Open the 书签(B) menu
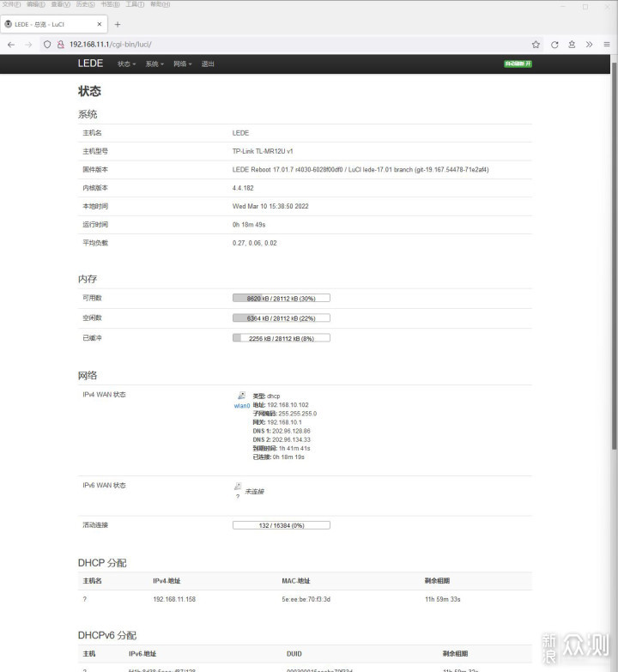Viewport: 618px width, 672px height. coord(111,4)
